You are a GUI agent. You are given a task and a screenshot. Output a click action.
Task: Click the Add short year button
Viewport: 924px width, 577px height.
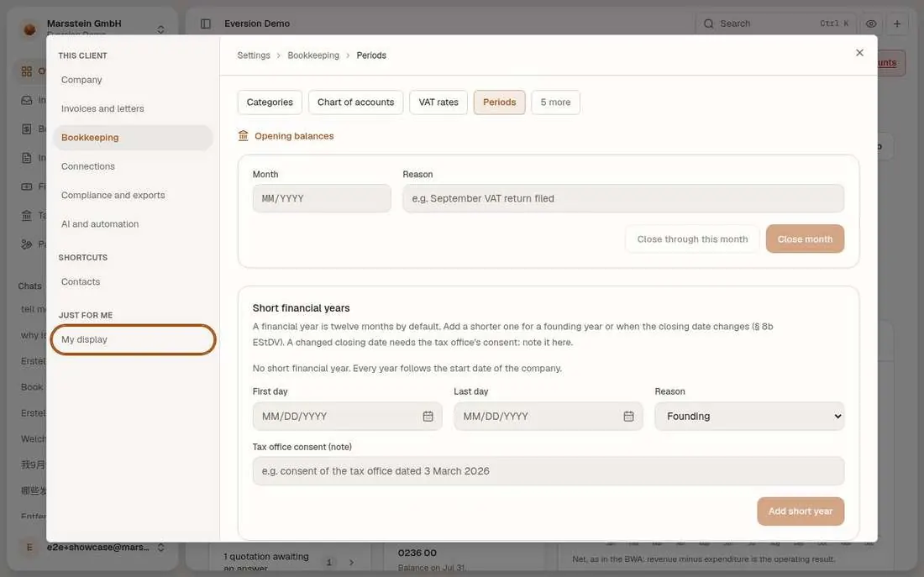pos(801,511)
